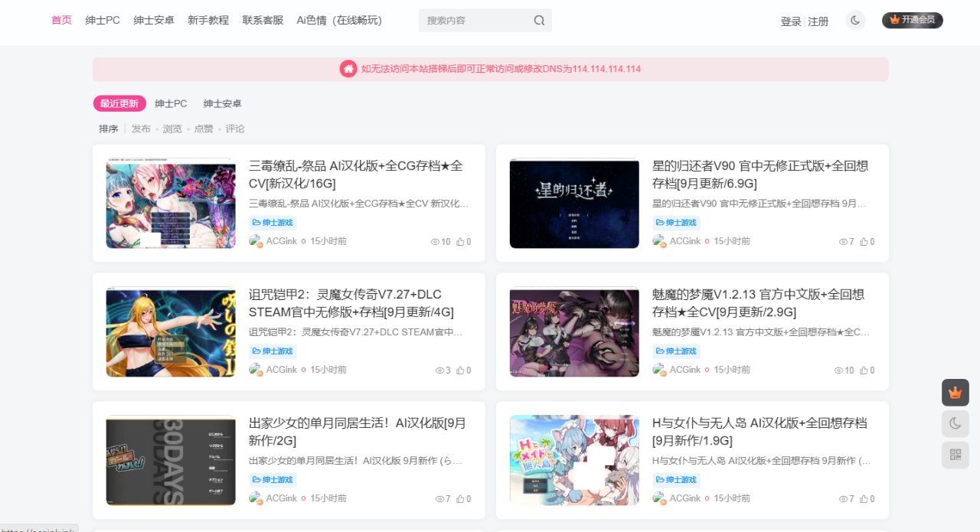This screenshot has width=980, height=532.
Task: Open floating crown VIP icon on right sidebar
Action: pos(955,393)
